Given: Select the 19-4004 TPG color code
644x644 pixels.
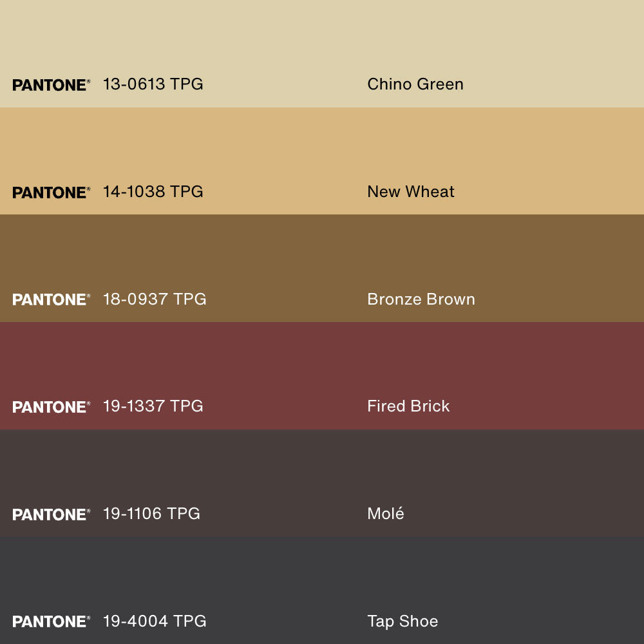Looking at the screenshot, I should (155, 621).
